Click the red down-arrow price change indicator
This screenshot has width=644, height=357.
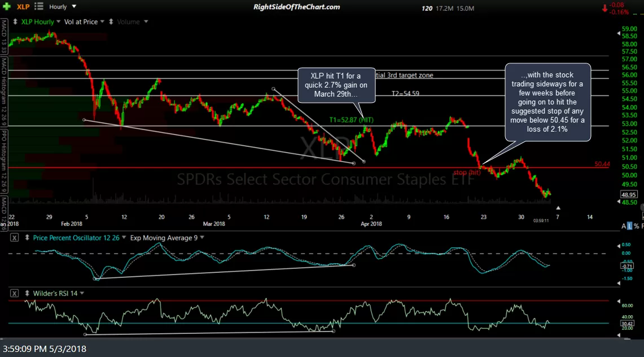[x=604, y=8]
